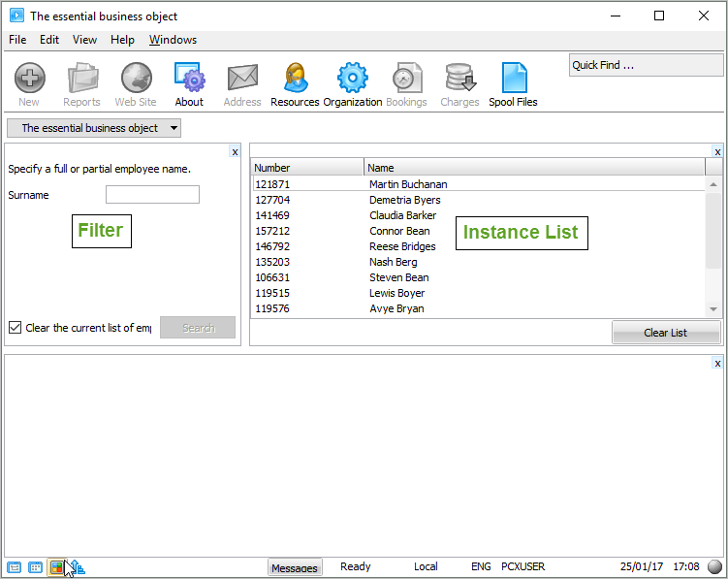Open the View menu

[84, 40]
